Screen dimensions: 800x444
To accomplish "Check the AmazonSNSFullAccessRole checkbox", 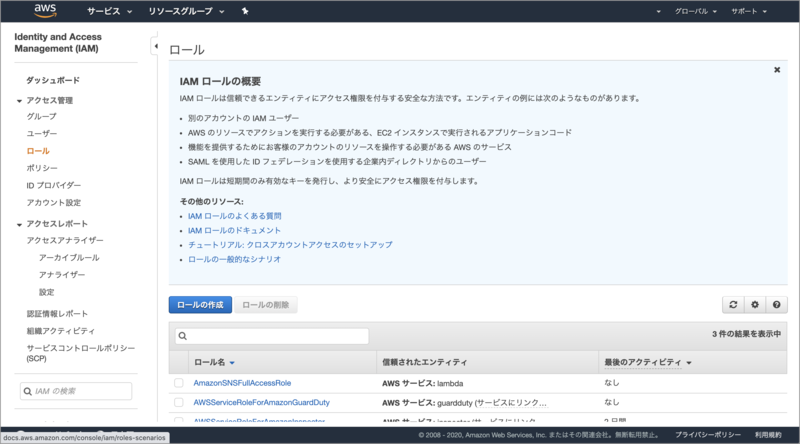I will tap(179, 383).
